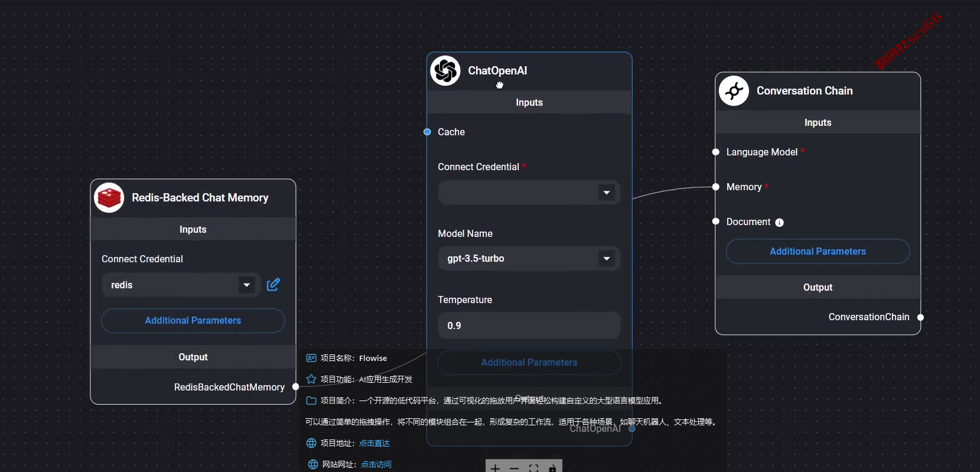Open the 点击直达 project link
The image size is (980, 472).
(x=375, y=443)
